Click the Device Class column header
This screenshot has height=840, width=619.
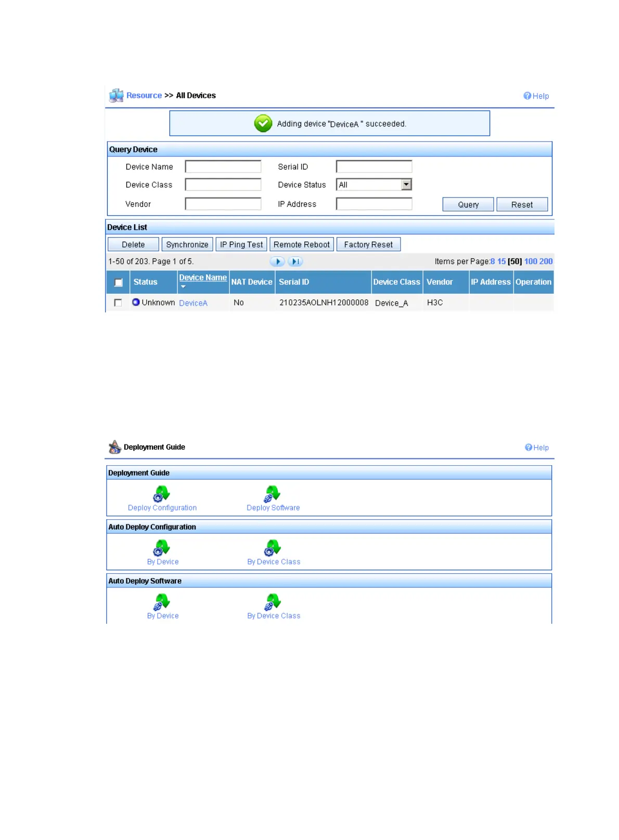pyautogui.click(x=396, y=282)
